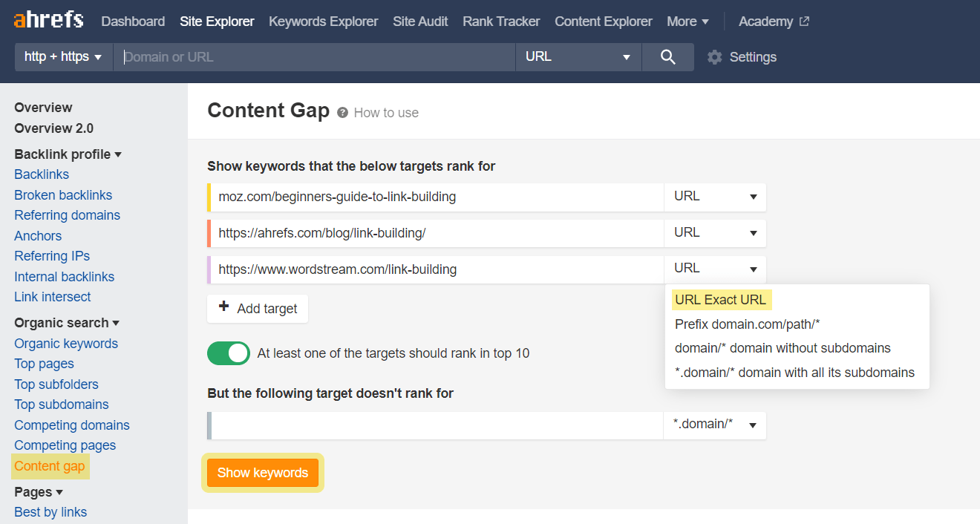
Task: Collapse the Organic search section
Action: tap(115, 322)
